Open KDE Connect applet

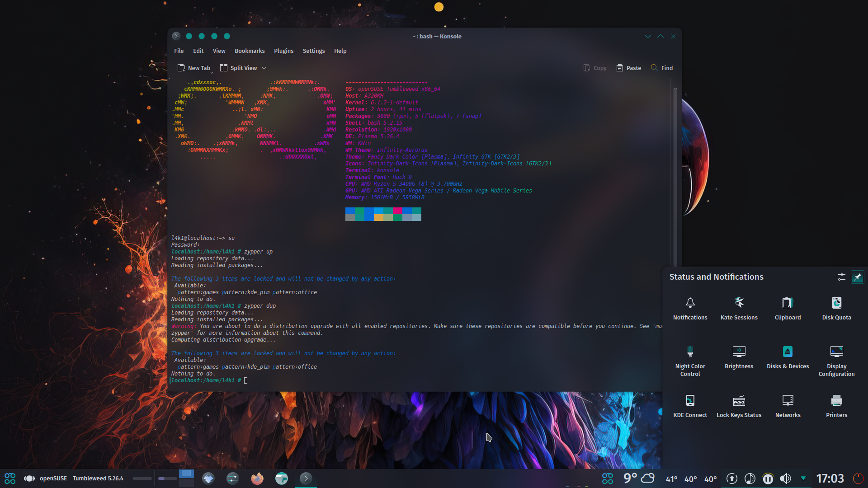tap(690, 406)
